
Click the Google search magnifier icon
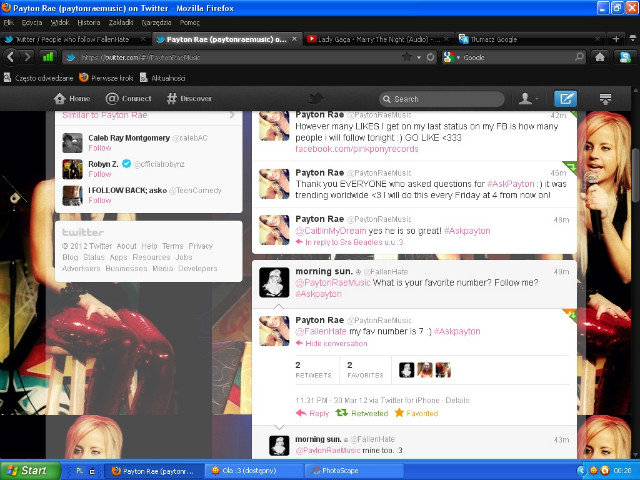(579, 57)
